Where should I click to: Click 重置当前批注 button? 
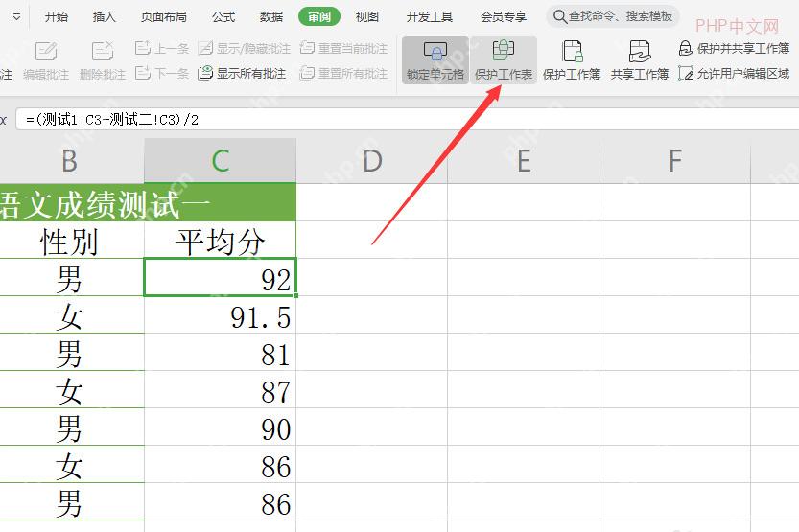344,48
